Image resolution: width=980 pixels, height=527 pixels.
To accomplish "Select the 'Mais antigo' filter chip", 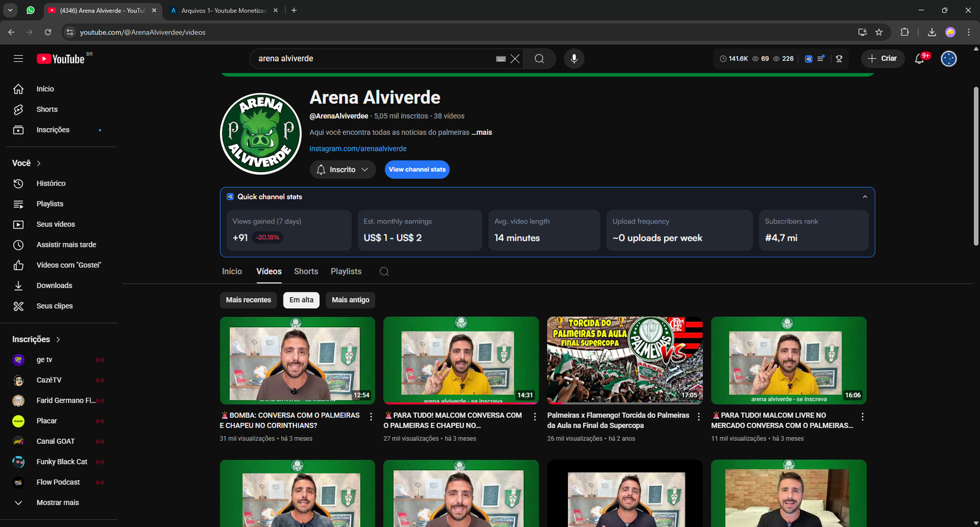I will [x=350, y=300].
